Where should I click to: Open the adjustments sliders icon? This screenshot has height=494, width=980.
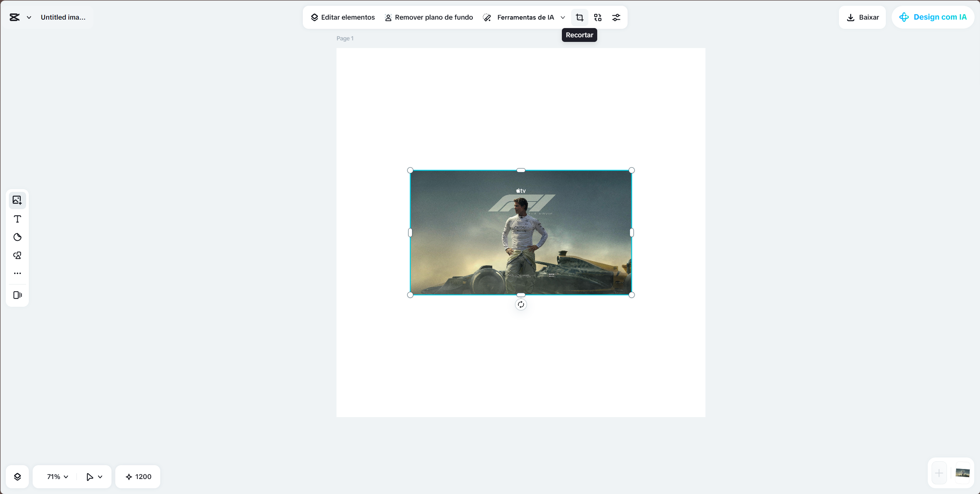click(x=616, y=18)
